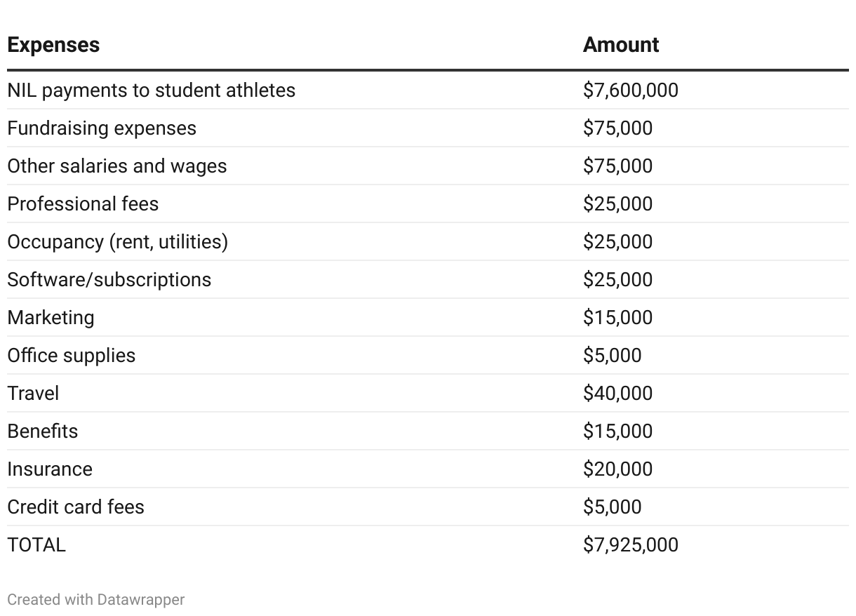Viewport: 856px width, 616px height.
Task: Click Other salaries and wages label
Action: click(117, 166)
